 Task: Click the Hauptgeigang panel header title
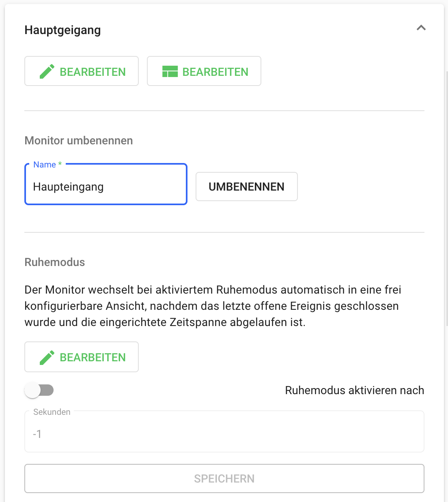62,30
